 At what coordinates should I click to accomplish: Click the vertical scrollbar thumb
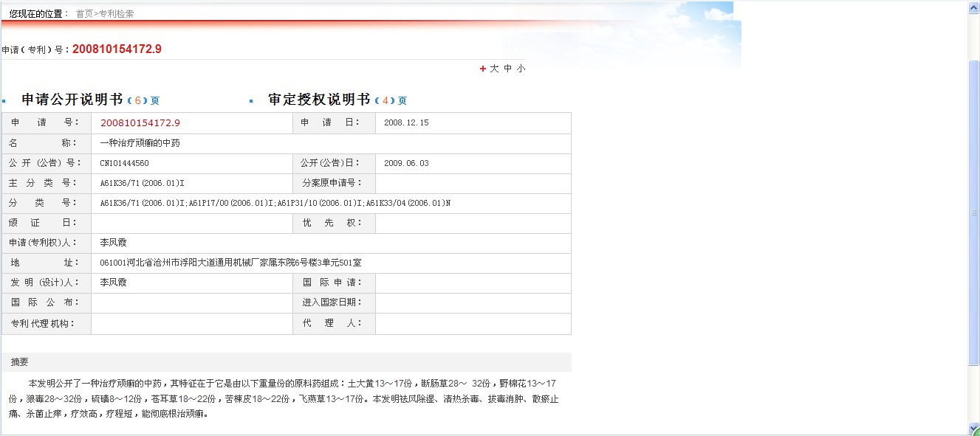tap(973, 212)
